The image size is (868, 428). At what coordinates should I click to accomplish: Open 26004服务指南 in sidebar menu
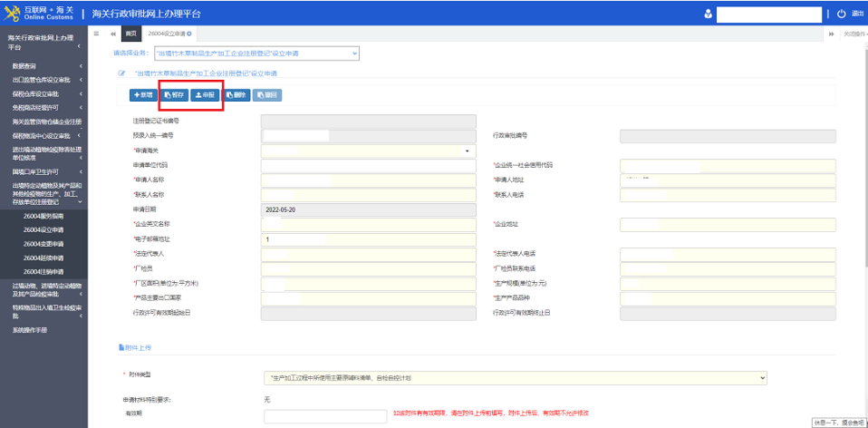43,217
